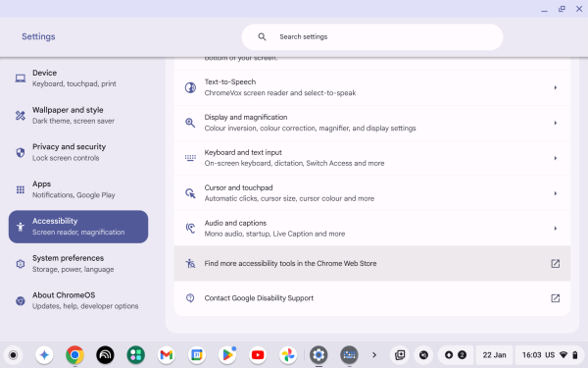Screen dimensions: 588x368
Task: Open the Gemini sparkle shelf app
Action: tap(44, 355)
